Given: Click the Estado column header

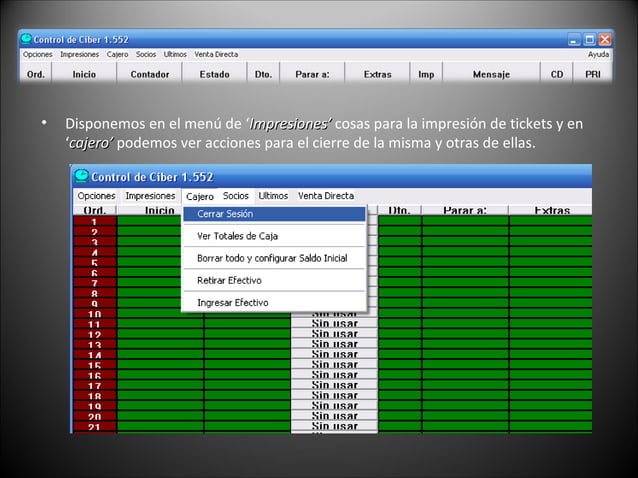Looking at the screenshot, I should 214,74.
